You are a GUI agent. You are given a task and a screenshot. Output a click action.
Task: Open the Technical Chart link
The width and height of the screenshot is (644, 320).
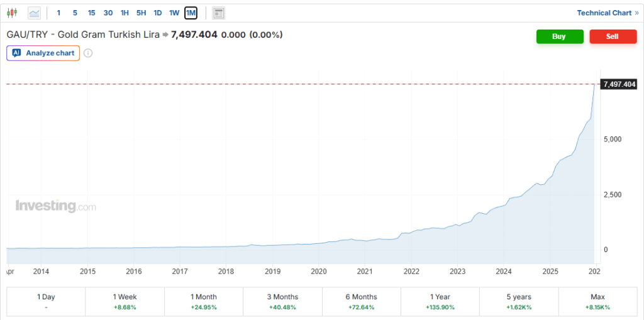tap(604, 13)
